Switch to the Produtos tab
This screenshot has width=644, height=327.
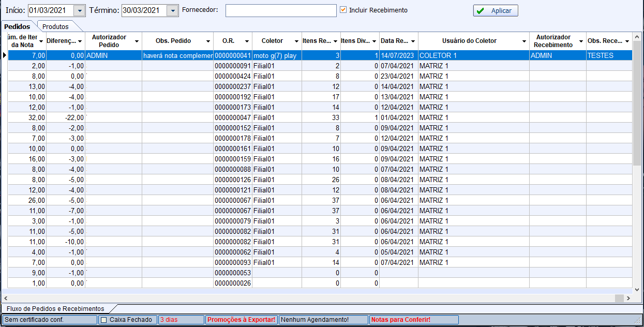click(55, 26)
